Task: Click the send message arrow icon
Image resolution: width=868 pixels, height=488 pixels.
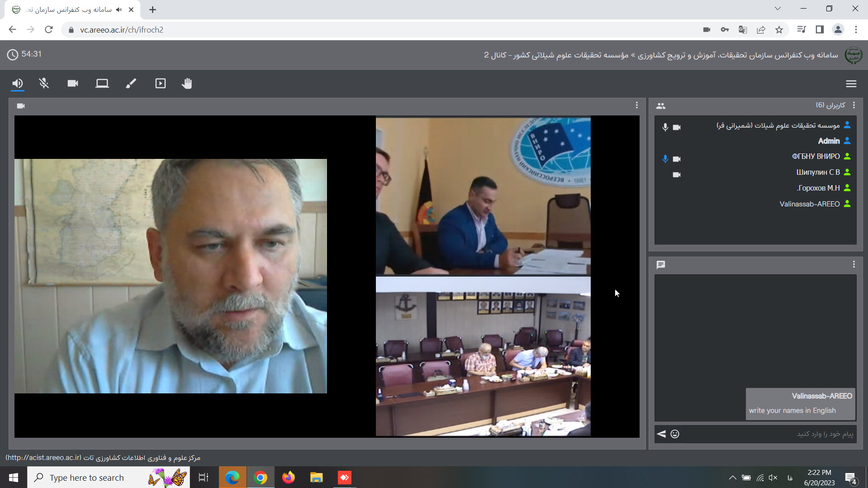Action: coord(661,434)
